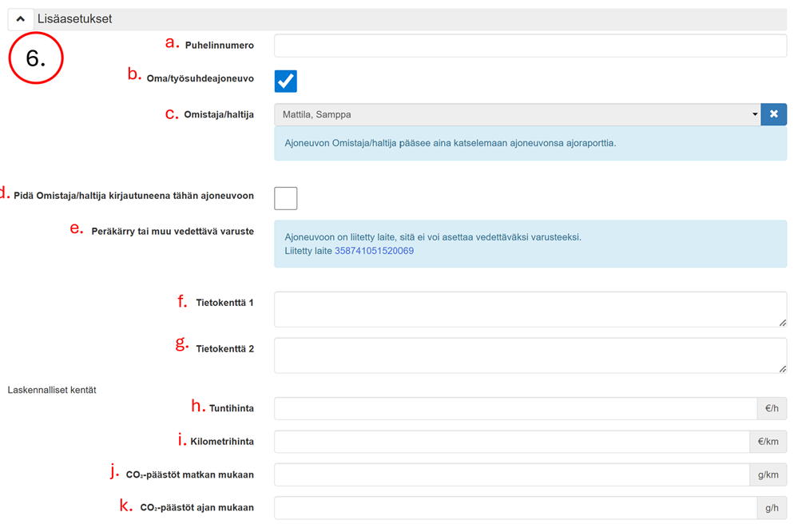This screenshot has height=532, width=802.
Task: Click the Puhelinnumero input field
Action: point(530,46)
